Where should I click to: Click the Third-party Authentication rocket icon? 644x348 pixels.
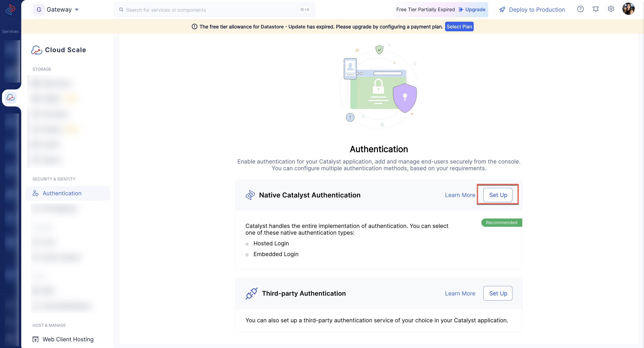[251, 293]
